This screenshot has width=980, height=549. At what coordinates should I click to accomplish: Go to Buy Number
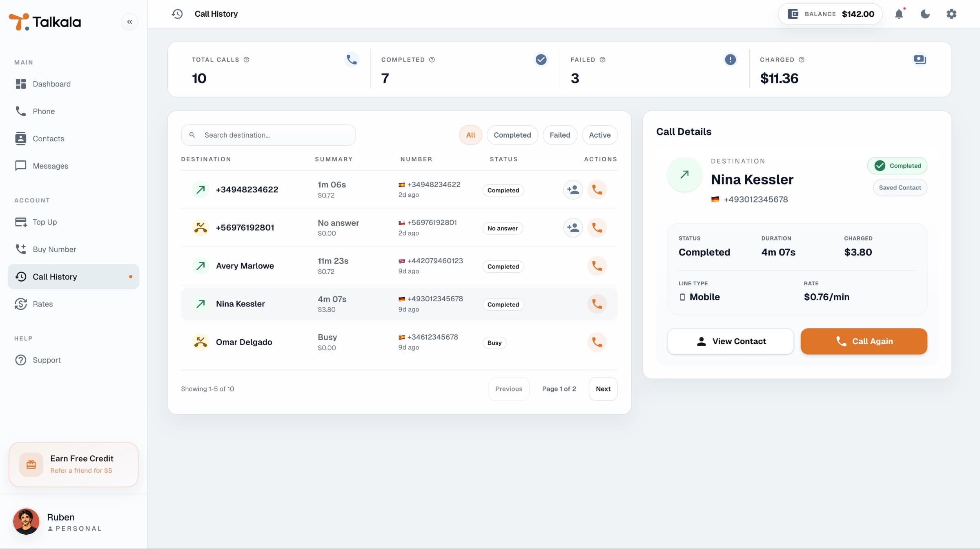pyautogui.click(x=73, y=249)
